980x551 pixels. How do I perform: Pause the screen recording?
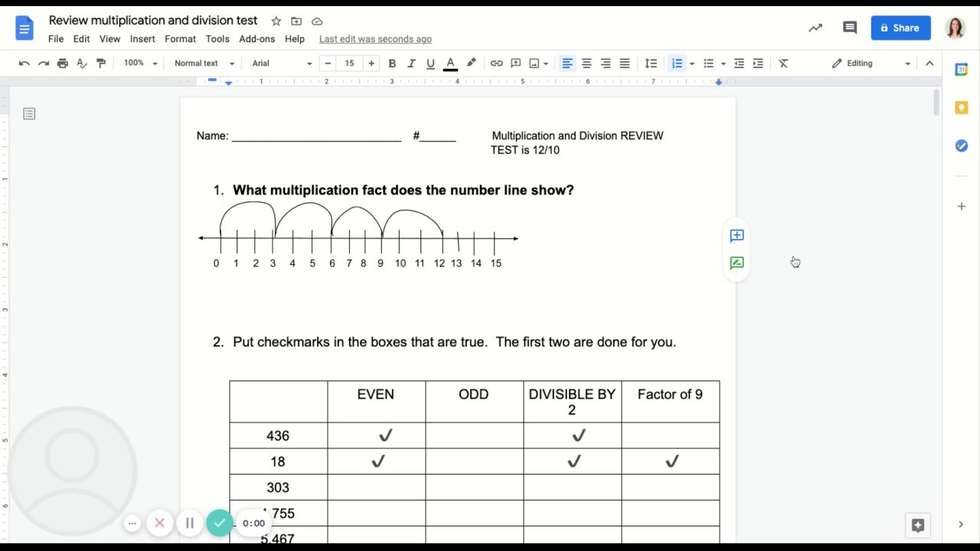coord(189,523)
